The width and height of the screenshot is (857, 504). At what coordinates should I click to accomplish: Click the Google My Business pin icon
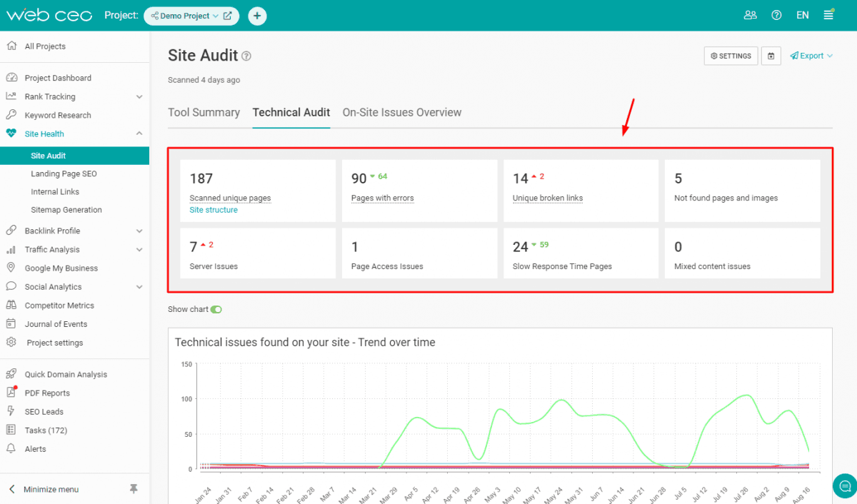(x=11, y=268)
